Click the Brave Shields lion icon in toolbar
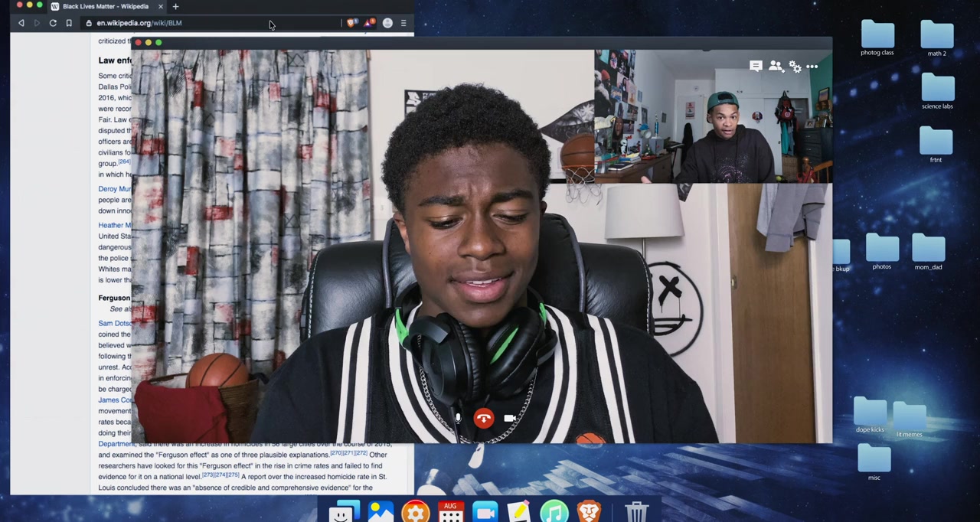980x522 pixels. click(x=351, y=23)
